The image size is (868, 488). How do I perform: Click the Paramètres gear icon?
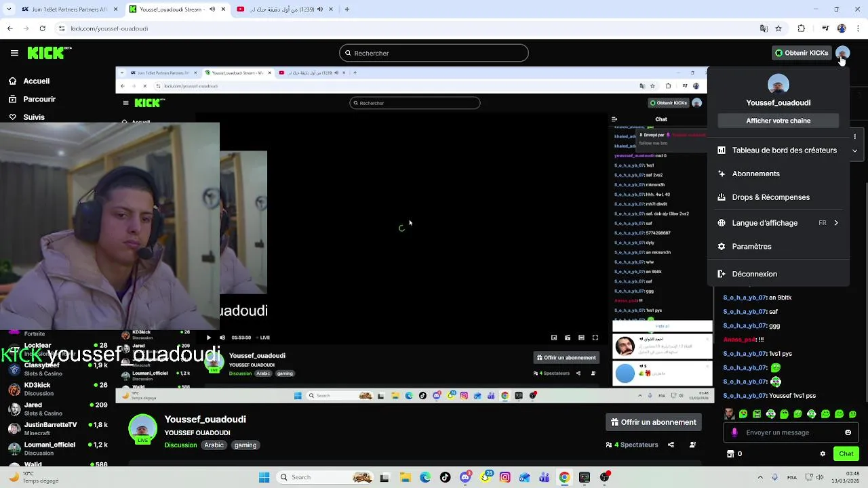722,247
